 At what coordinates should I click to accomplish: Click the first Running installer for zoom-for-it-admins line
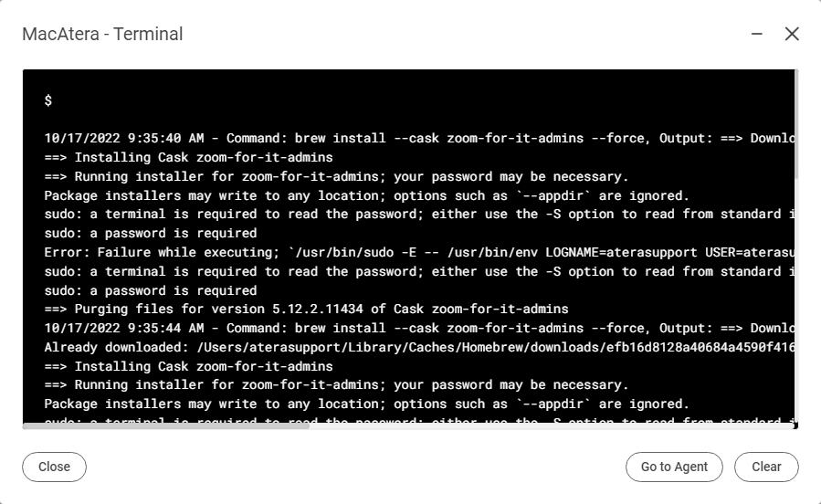[x=336, y=176]
